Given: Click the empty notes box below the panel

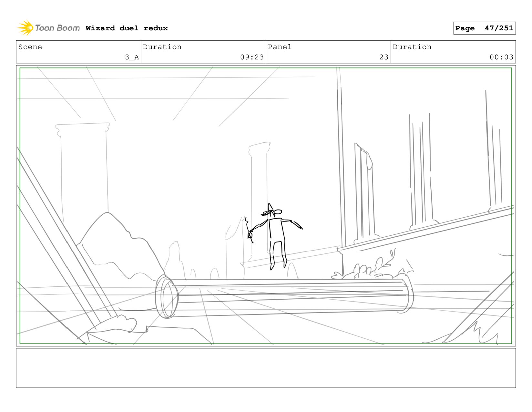Looking at the screenshot, I should (266, 368).
